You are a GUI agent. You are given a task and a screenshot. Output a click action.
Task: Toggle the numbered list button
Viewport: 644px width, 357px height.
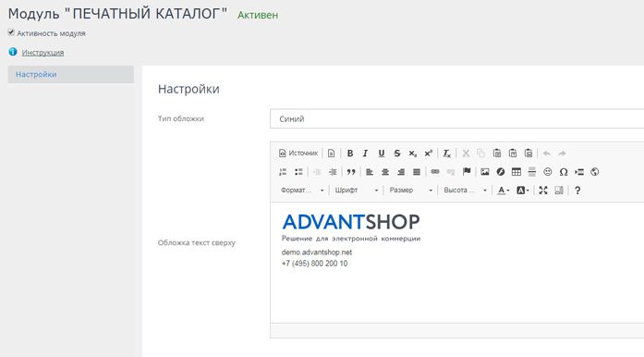[283, 172]
